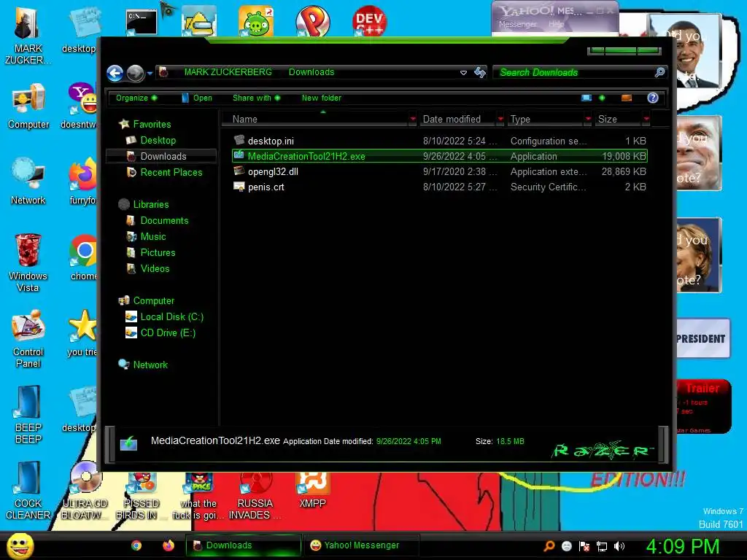
Task: Sort by Date modified column
Action: pyautogui.click(x=457, y=119)
